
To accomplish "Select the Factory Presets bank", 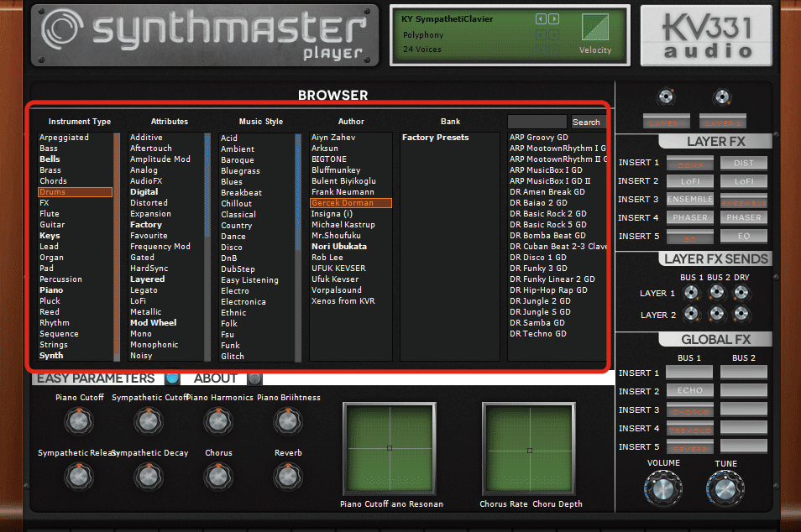I will coord(435,138).
